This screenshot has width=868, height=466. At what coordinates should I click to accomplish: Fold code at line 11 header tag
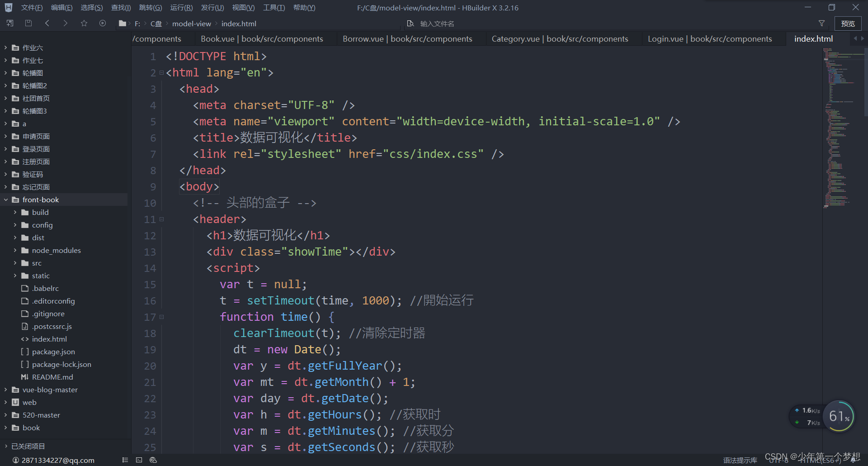[161, 219]
